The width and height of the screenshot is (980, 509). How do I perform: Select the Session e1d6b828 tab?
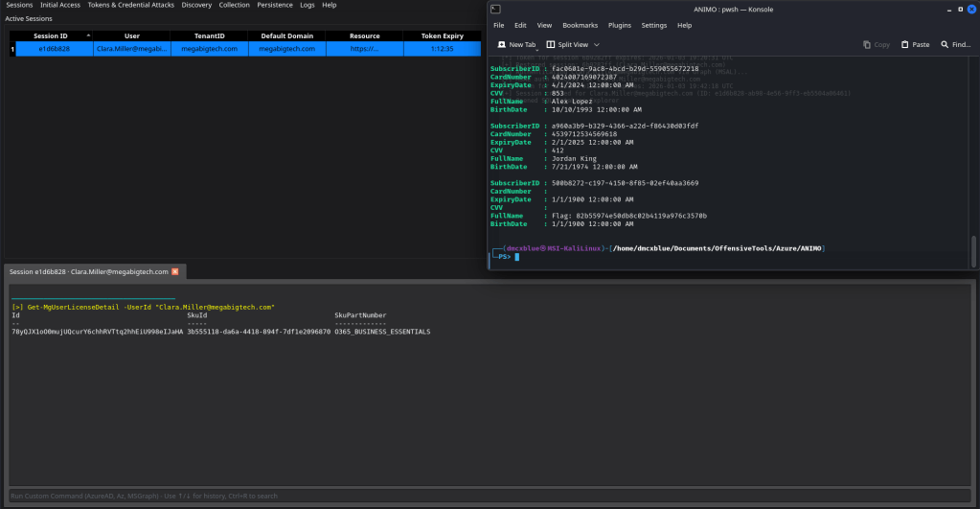(88, 271)
